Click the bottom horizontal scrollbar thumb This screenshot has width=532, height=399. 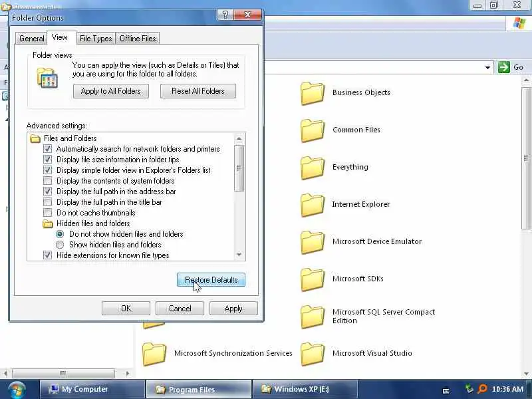63,374
